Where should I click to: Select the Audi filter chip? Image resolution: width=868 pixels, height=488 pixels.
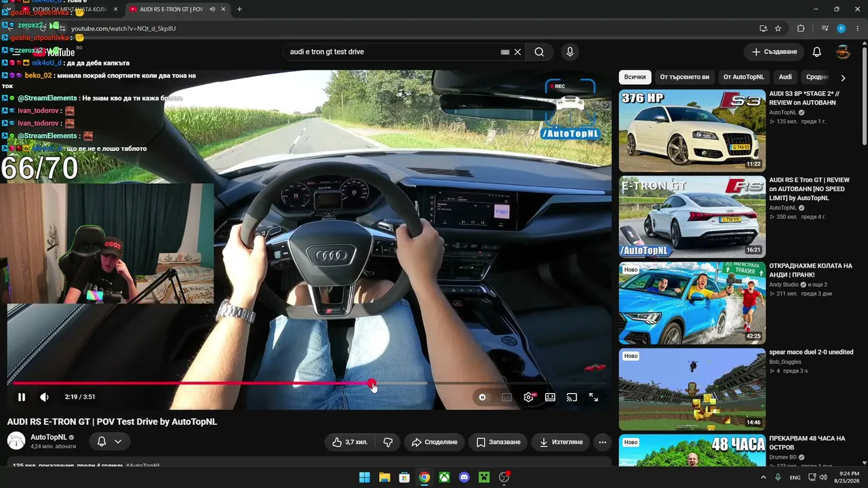coord(785,77)
